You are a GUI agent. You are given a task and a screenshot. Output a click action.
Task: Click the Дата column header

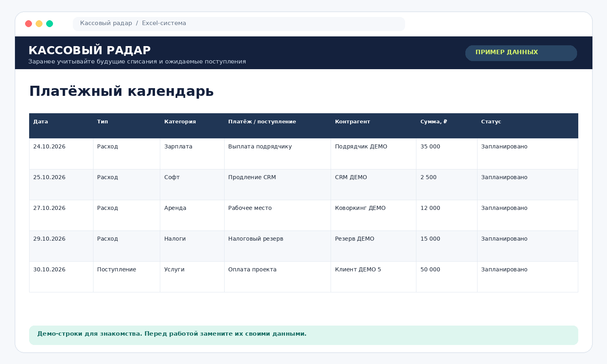(61, 126)
